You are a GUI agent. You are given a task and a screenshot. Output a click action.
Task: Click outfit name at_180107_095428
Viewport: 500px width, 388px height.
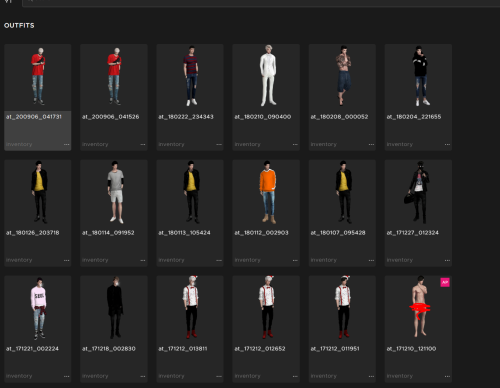[x=338, y=233]
